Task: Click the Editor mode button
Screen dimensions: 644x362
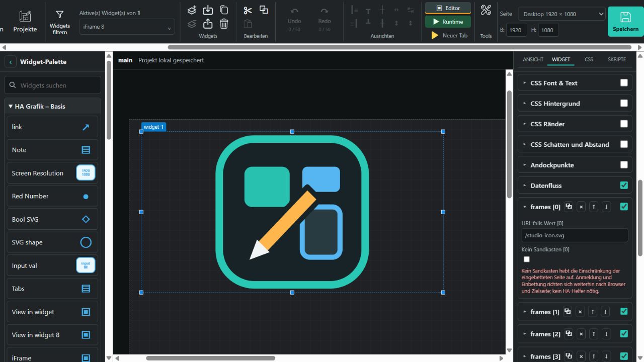Action: tap(448, 8)
